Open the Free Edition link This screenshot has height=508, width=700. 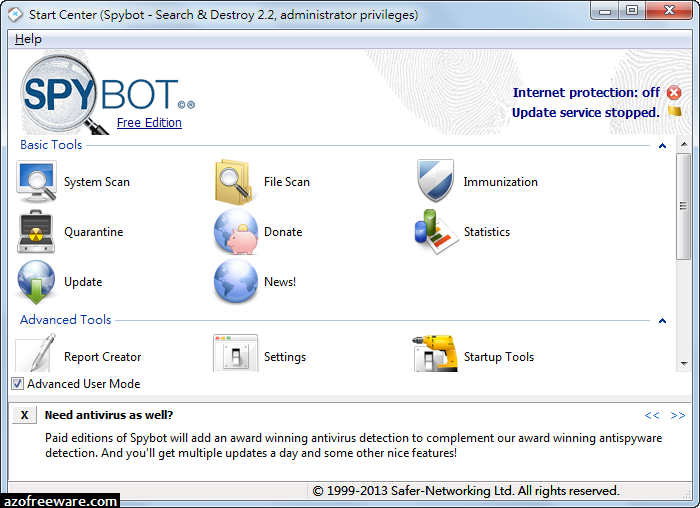click(x=149, y=123)
